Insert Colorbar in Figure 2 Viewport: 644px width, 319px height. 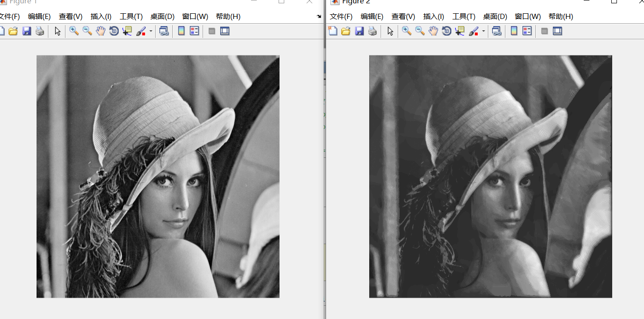click(x=513, y=31)
